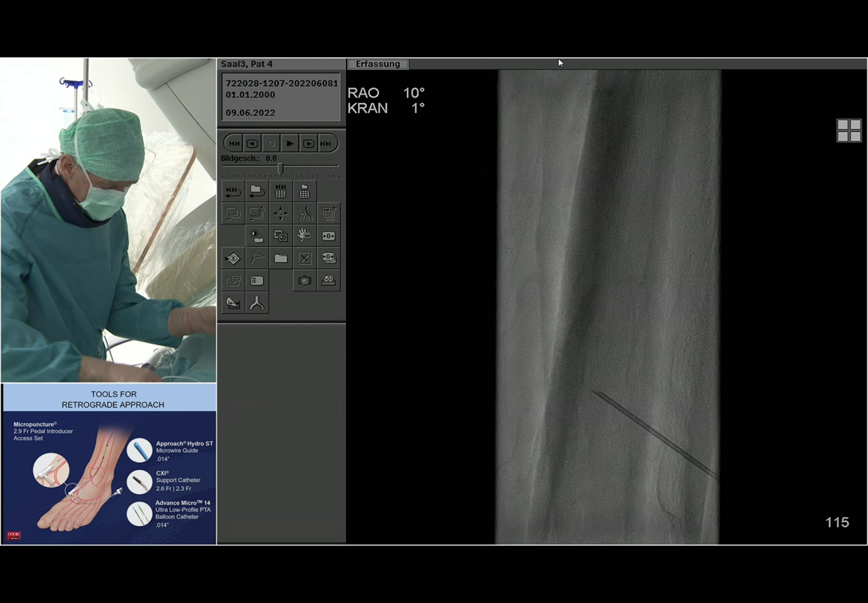This screenshot has width=868, height=603.
Task: Open the plain folder icon
Action: coord(281,258)
